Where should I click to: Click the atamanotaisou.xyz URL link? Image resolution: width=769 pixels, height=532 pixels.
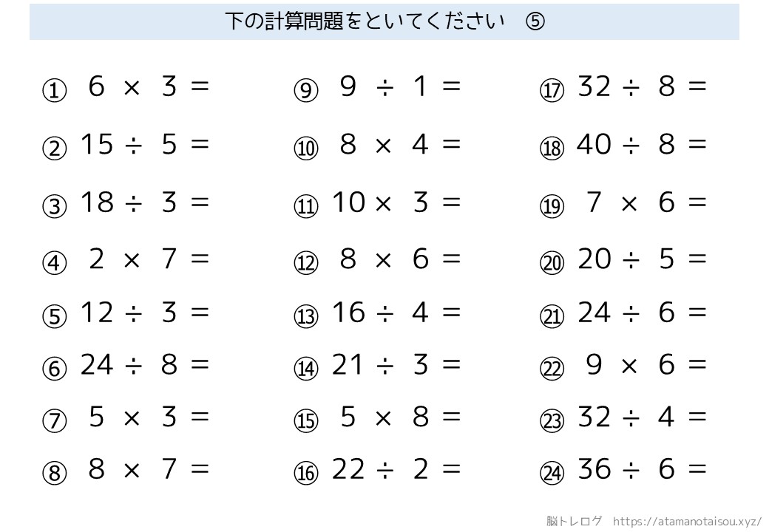[x=688, y=520]
